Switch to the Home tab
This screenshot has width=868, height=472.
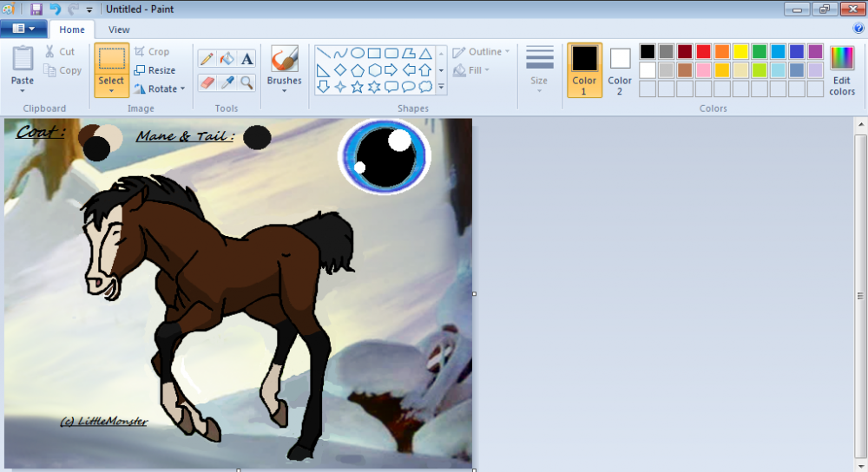[x=72, y=29]
